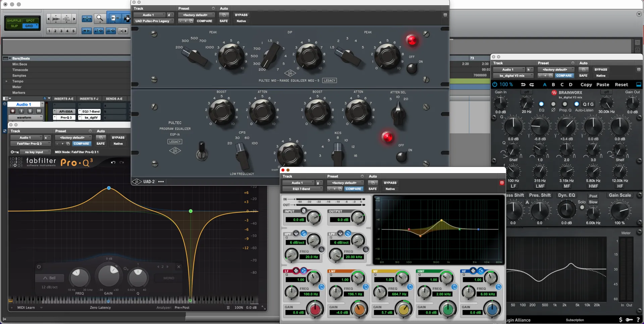This screenshot has height=324, width=644.
Task: Click the SENDS A-E column header
Action: point(114,99)
